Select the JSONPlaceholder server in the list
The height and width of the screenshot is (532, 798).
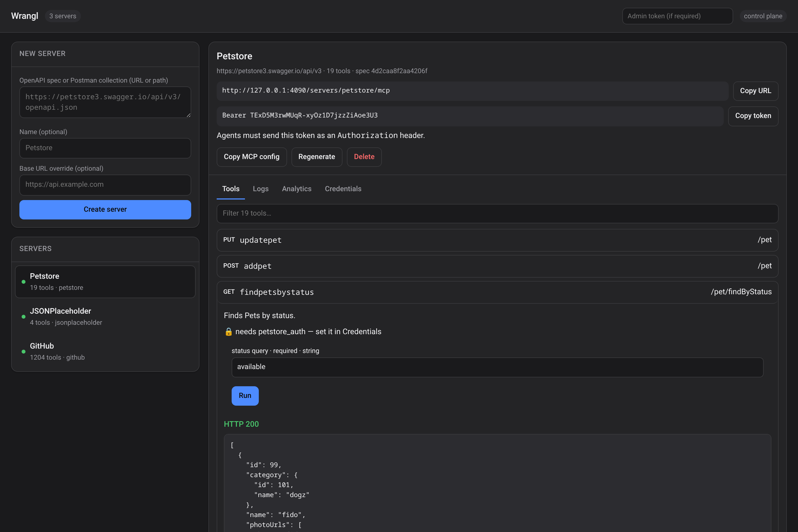pos(105,317)
